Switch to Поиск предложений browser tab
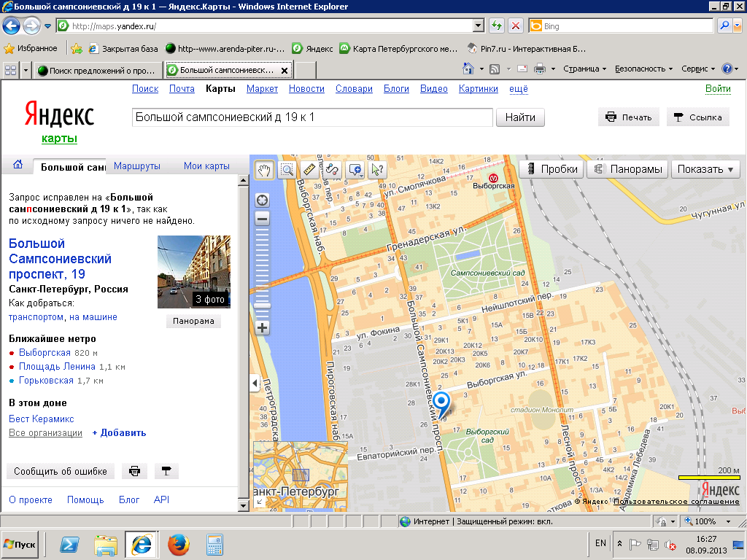Image resolution: width=747 pixels, height=560 pixels. click(97, 71)
